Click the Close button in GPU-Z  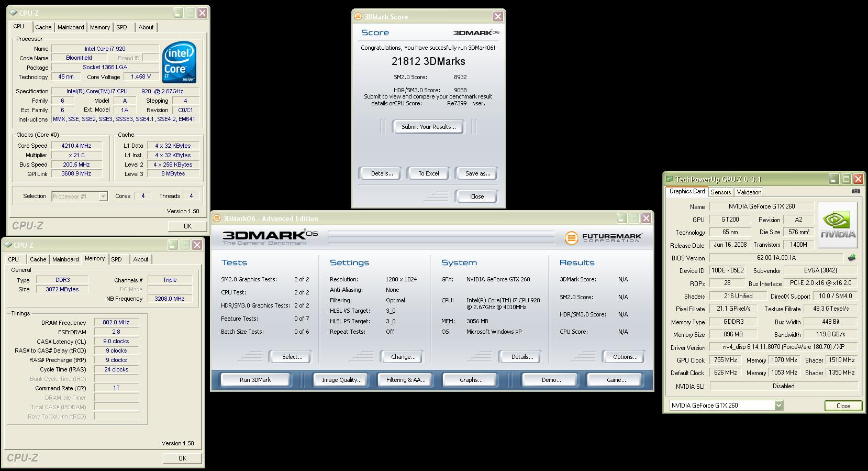[843, 406]
